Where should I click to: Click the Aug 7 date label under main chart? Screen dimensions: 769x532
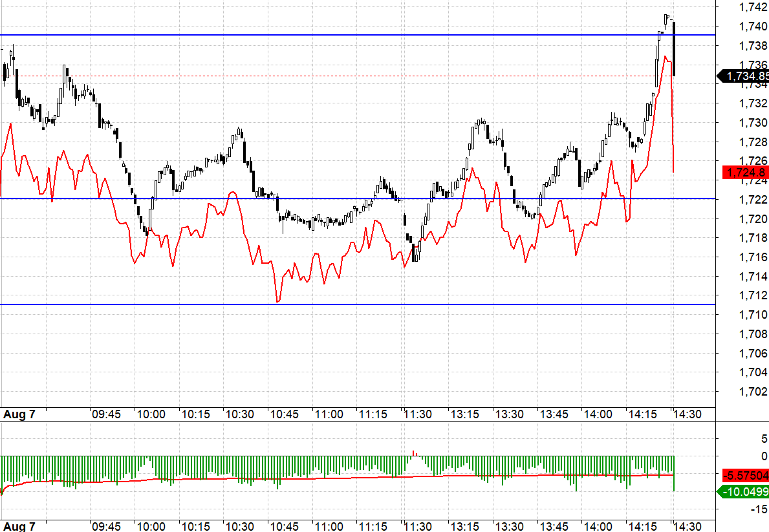pyautogui.click(x=19, y=414)
